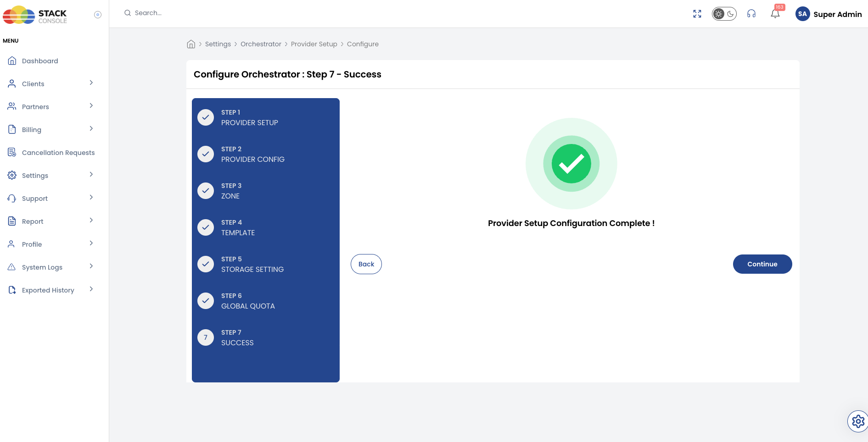868x442 pixels.
Task: Click the Exported History file icon
Action: coord(12,290)
